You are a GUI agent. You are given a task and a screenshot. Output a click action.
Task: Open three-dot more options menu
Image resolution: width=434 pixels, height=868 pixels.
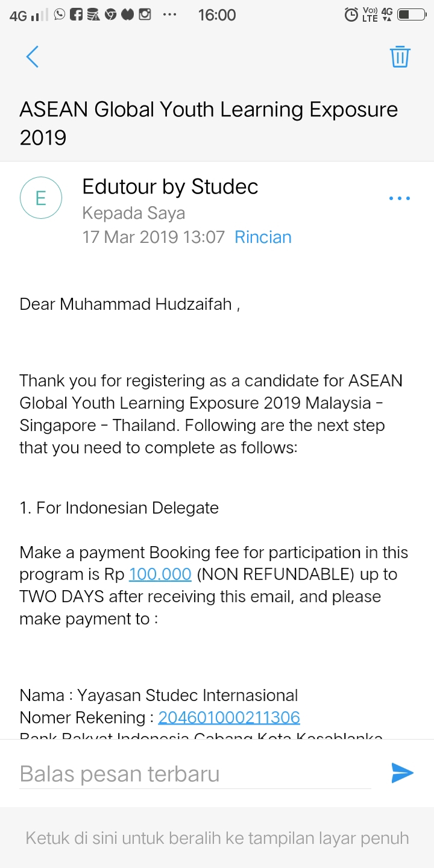point(400,198)
